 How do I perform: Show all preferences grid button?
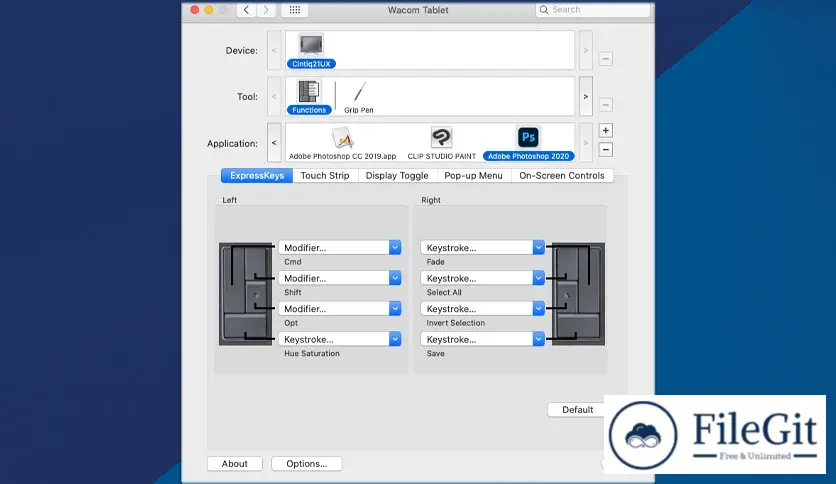tap(295, 10)
